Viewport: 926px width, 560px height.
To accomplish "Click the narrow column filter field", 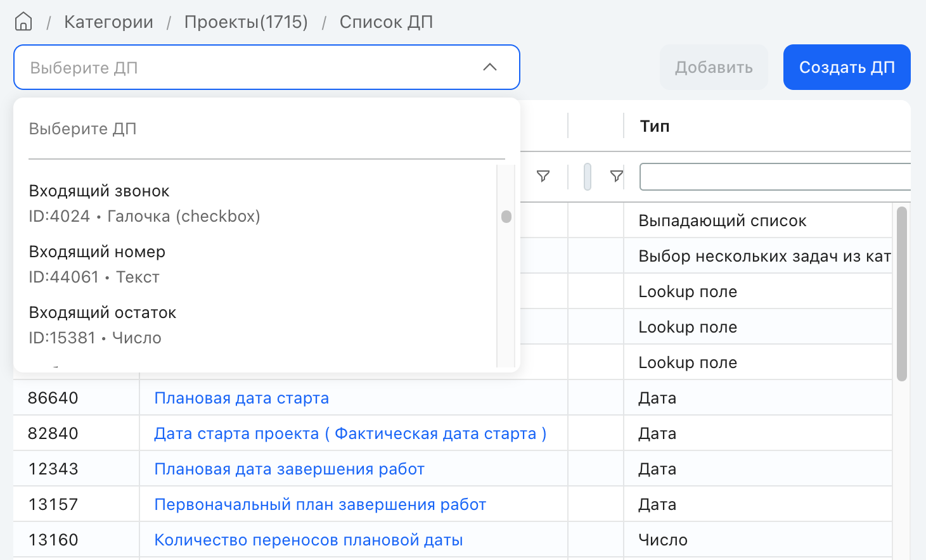I will click(588, 177).
